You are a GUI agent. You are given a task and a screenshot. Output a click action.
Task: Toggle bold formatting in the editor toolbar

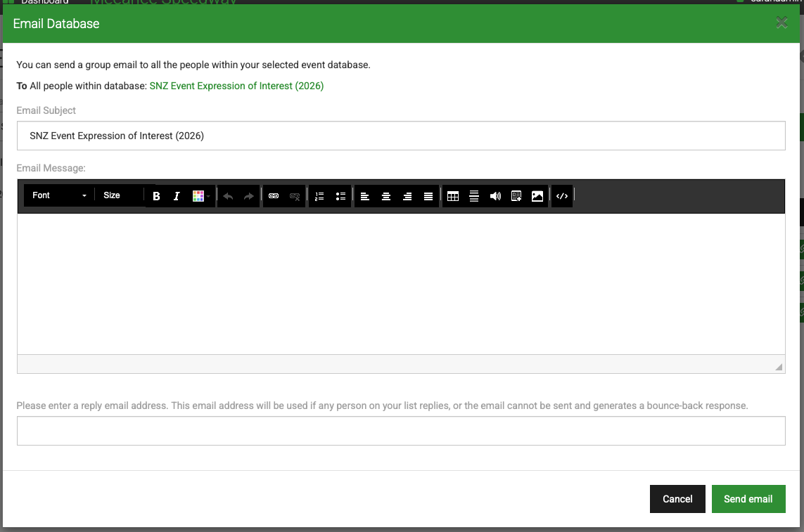pos(156,196)
